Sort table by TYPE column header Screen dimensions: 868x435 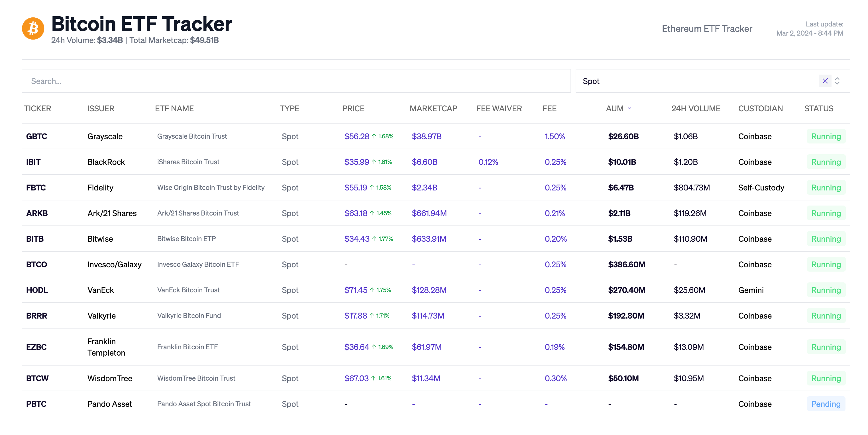click(290, 108)
